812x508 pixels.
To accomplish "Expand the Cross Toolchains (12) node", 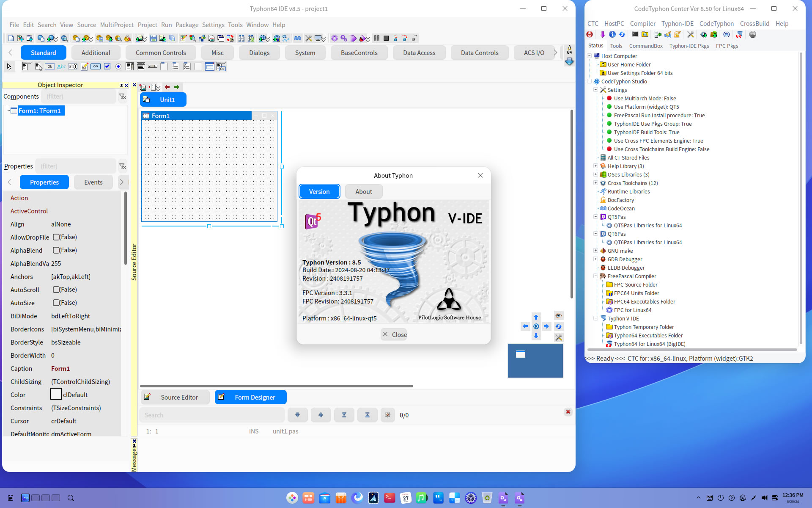I will tap(595, 183).
